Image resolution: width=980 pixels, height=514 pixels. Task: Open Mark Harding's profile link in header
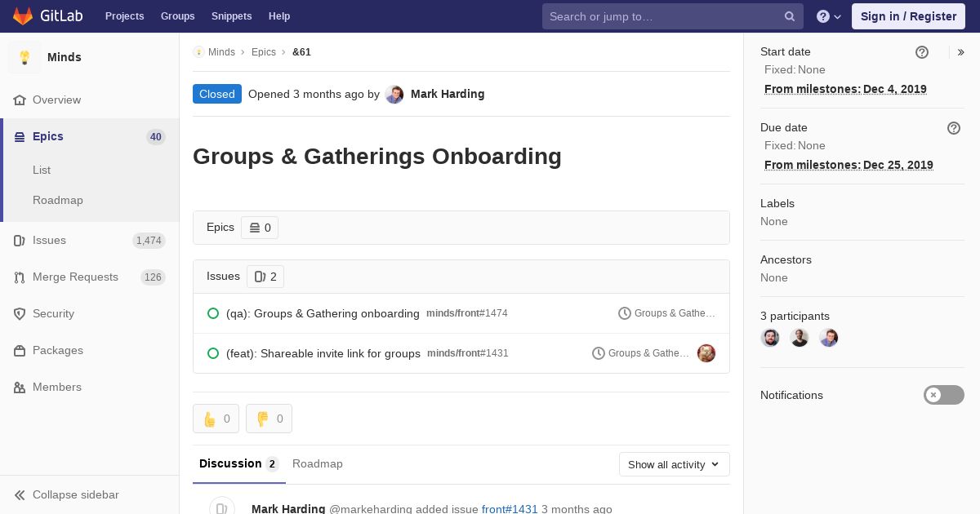(448, 94)
